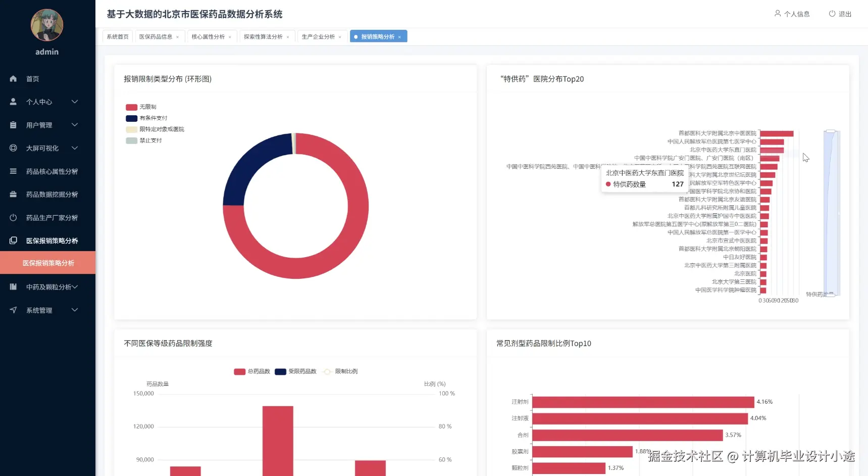Image resolution: width=868 pixels, height=476 pixels.
Task: Click the 个人中心 user icon
Action: [13, 102]
